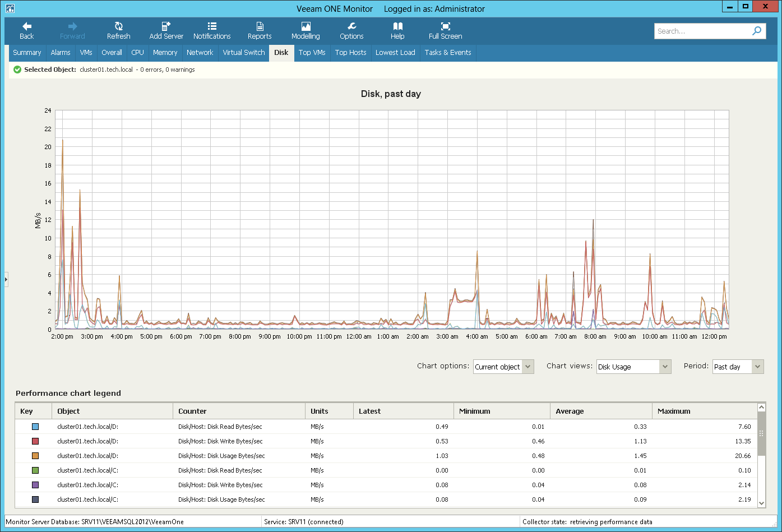Refresh the monitor view
This screenshot has height=532, width=782.
click(x=118, y=30)
